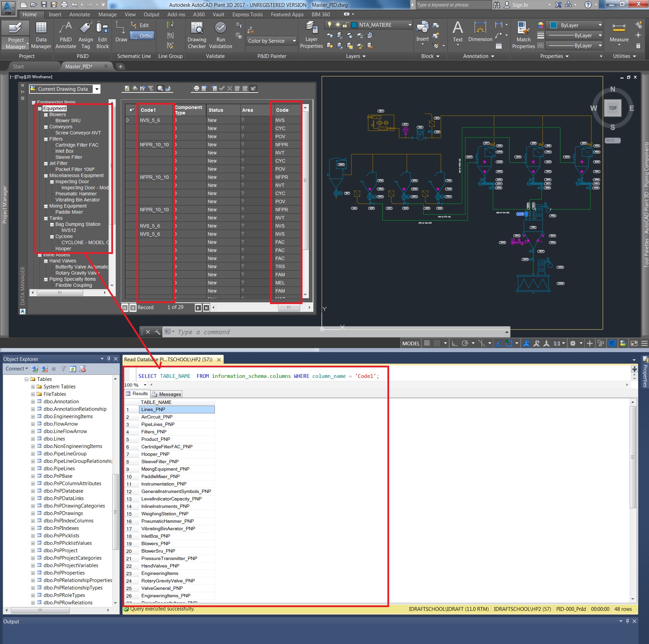Open the Data Manager

(x=41, y=35)
